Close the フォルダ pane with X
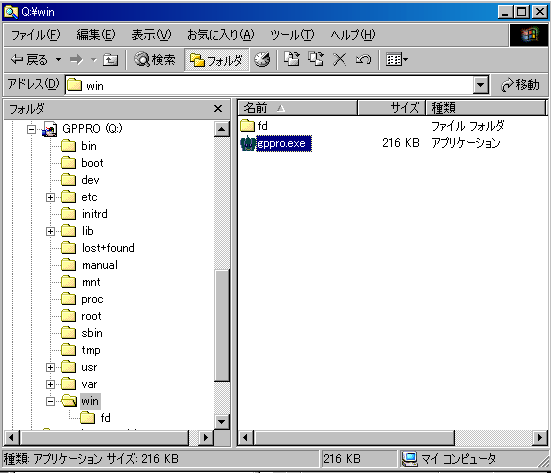This screenshot has width=551, height=473. (x=218, y=109)
